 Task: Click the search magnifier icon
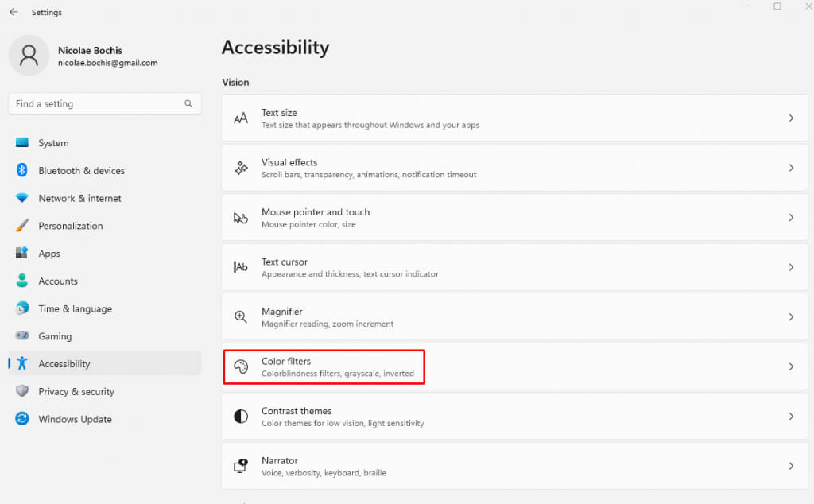[188, 103]
